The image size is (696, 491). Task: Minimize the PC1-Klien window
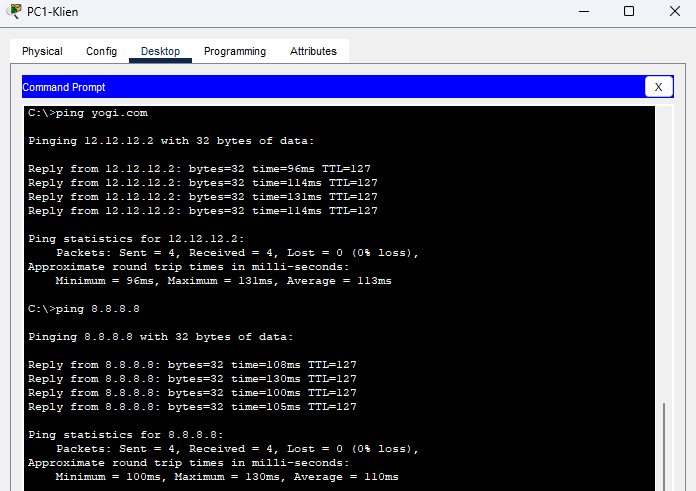(x=584, y=12)
